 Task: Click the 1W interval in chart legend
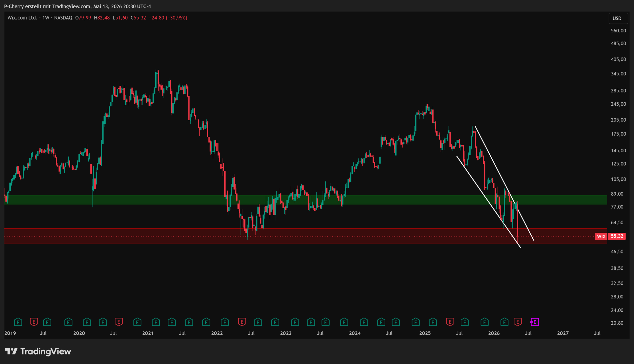[x=46, y=18]
